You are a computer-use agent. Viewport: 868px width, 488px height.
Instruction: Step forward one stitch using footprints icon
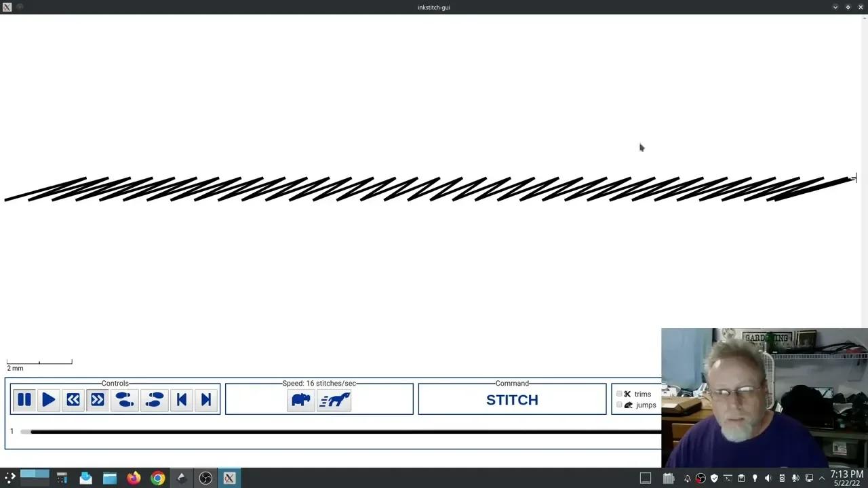pos(154,400)
